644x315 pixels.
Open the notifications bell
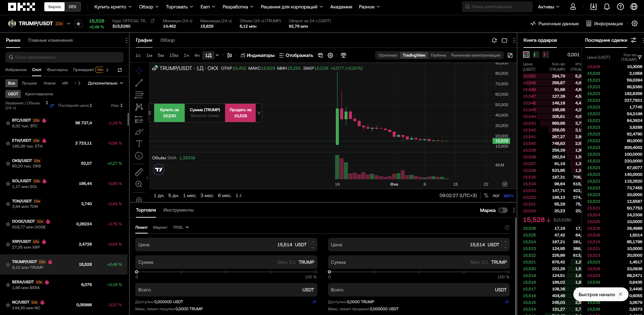pos(607,7)
